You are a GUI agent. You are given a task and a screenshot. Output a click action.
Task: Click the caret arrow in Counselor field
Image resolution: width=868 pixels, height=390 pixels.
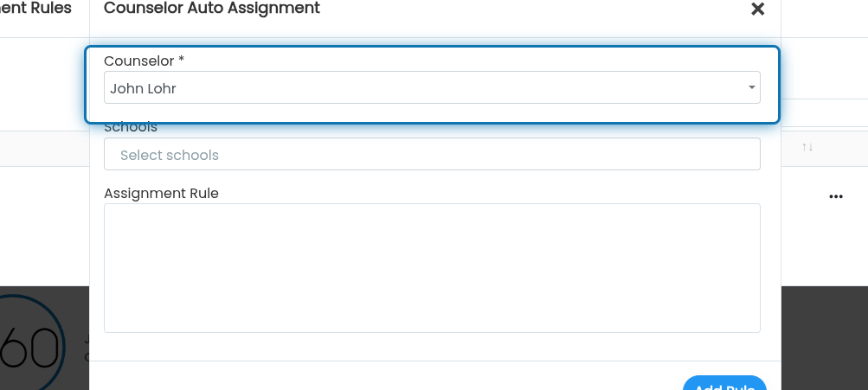click(752, 87)
